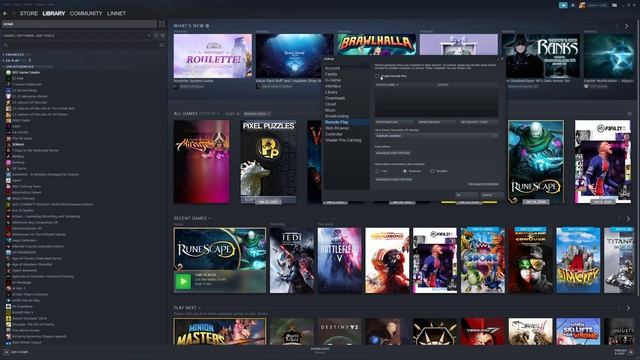Image resolution: width=640 pixels, height=360 pixels.
Task: Select 7 Days to Die Dedicated Server
Action: pyautogui.click(x=35, y=151)
